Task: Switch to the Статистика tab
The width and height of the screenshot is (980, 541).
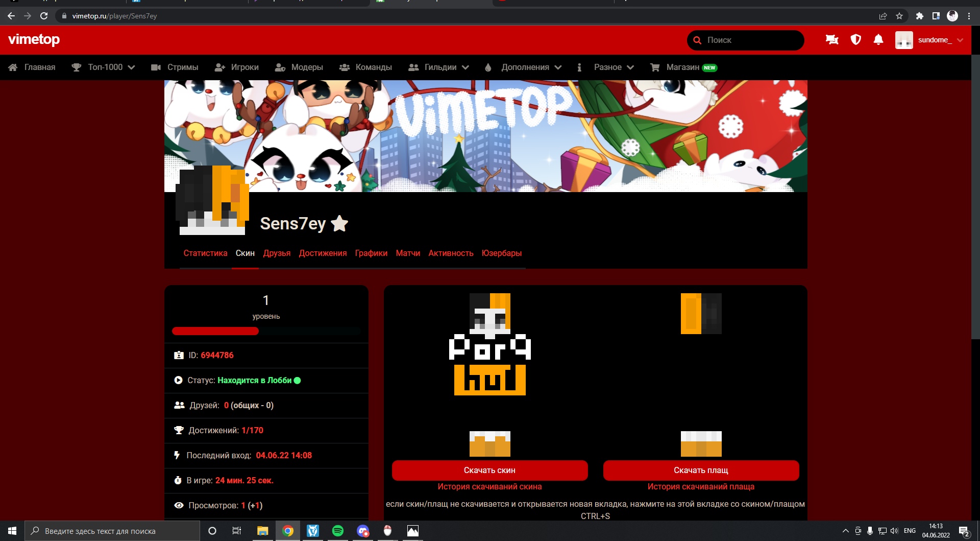Action: tap(205, 253)
